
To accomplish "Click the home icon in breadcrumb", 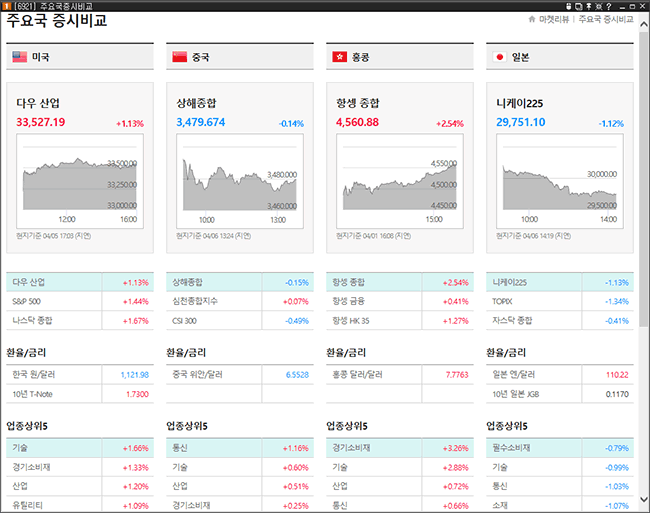I will [x=532, y=19].
